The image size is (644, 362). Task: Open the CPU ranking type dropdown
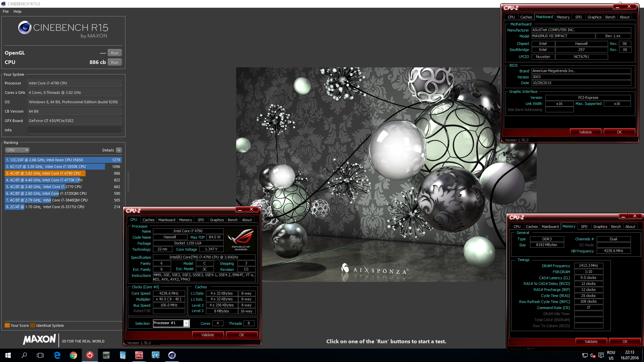coord(17,150)
